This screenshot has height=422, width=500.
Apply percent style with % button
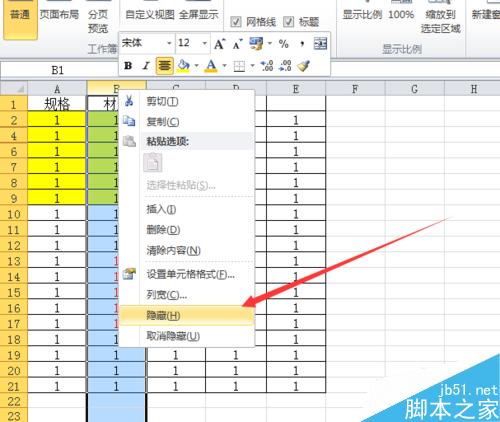click(284, 44)
